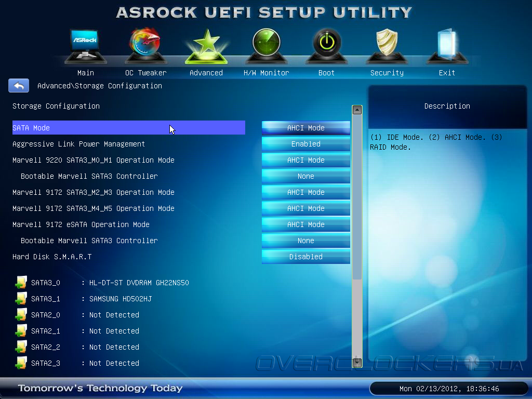Click the Exit door icon

[x=447, y=46]
